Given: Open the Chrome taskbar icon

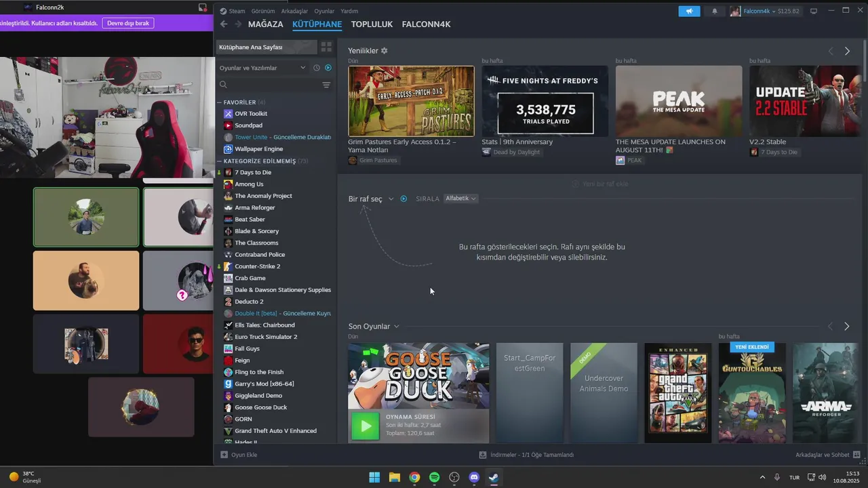Looking at the screenshot, I should tap(414, 477).
